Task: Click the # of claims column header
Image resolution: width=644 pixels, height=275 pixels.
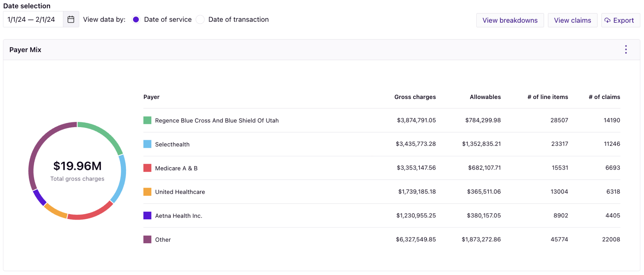Action: pyautogui.click(x=604, y=97)
